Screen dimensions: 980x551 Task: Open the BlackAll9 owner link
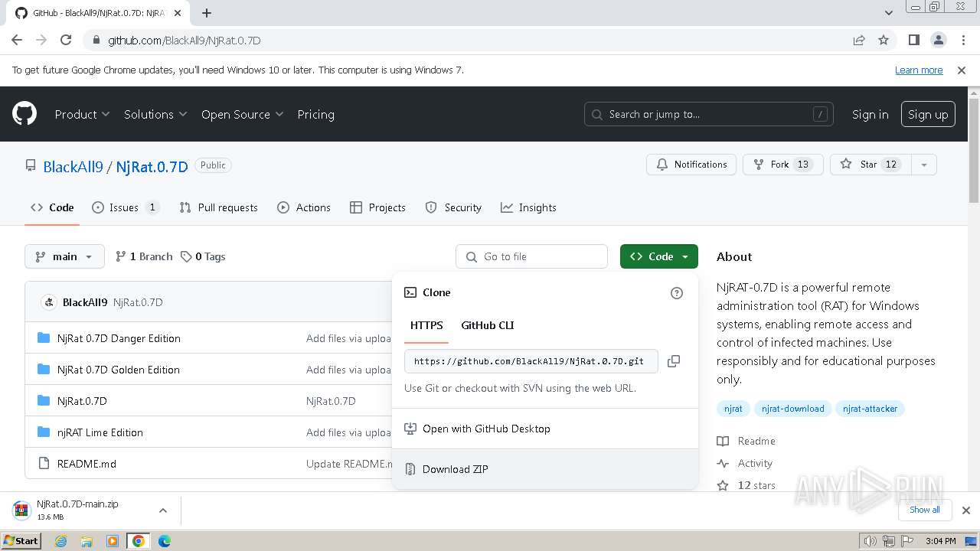[x=73, y=167]
